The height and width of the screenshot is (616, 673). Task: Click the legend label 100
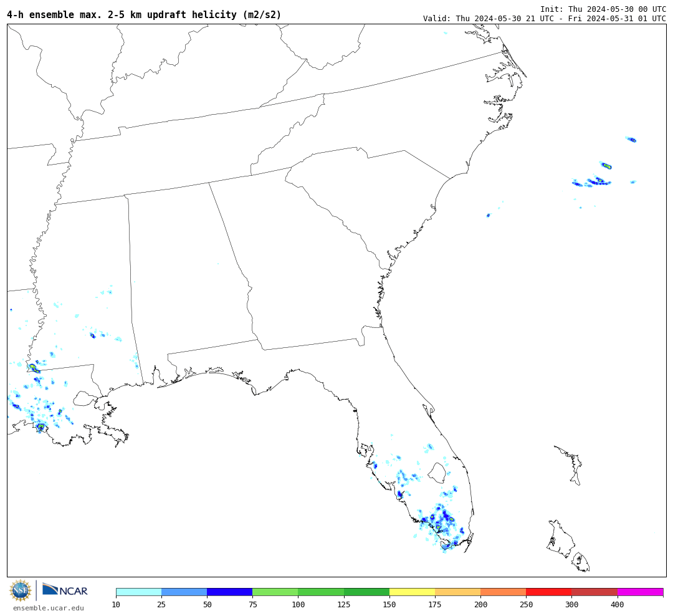[x=298, y=604]
